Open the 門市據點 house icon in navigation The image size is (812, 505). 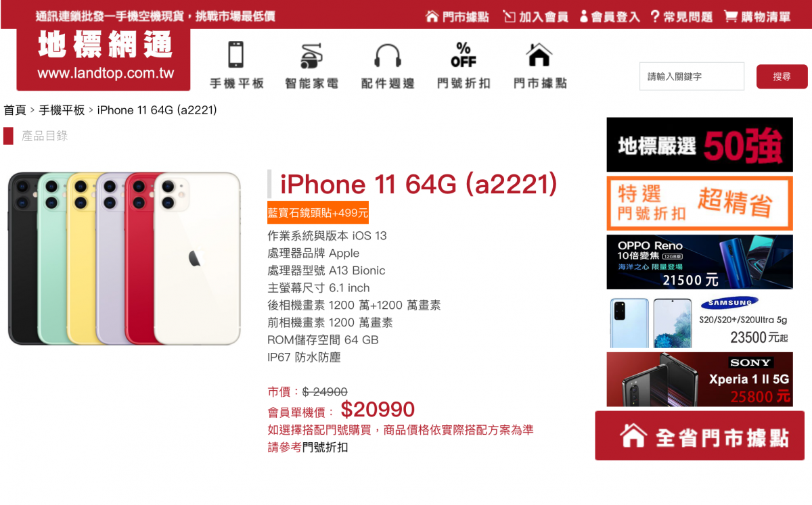click(x=539, y=66)
